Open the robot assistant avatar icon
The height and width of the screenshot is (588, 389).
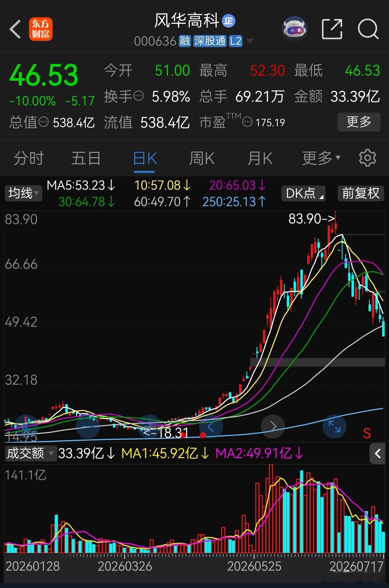[x=294, y=29]
